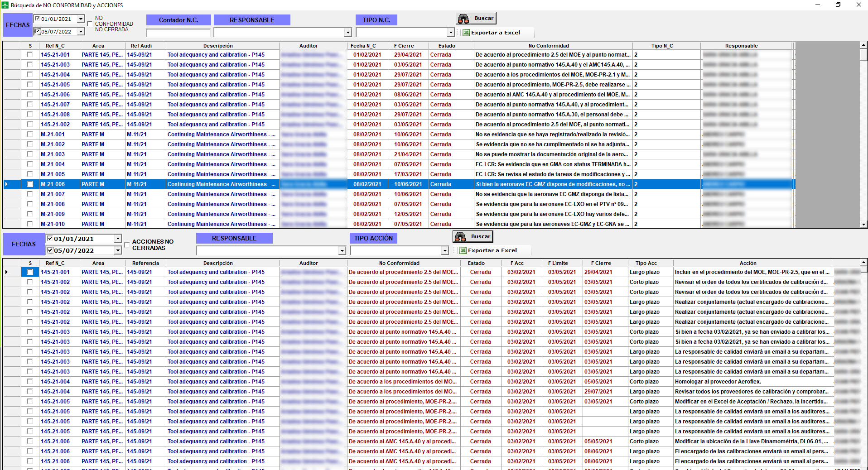Enable the NO CONFORMIDAD NO CERRADA checkbox
The width and height of the screenshot is (868, 470).
tap(90, 24)
